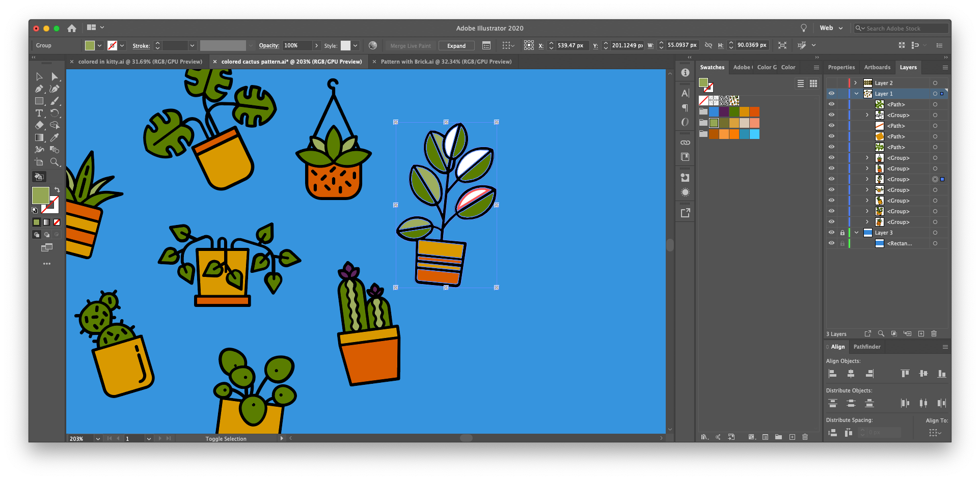Open the Properties panel tab

(841, 67)
